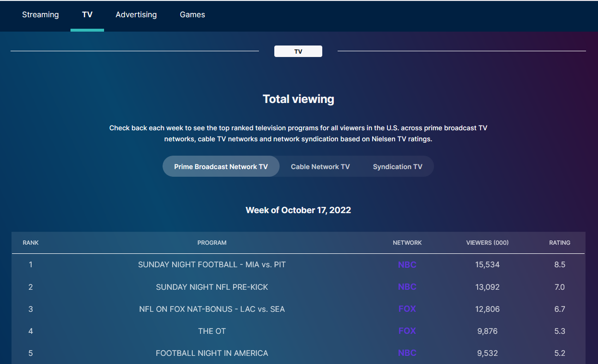The image size is (598, 364).
Task: Click the white TV section badge
Action: click(x=298, y=51)
